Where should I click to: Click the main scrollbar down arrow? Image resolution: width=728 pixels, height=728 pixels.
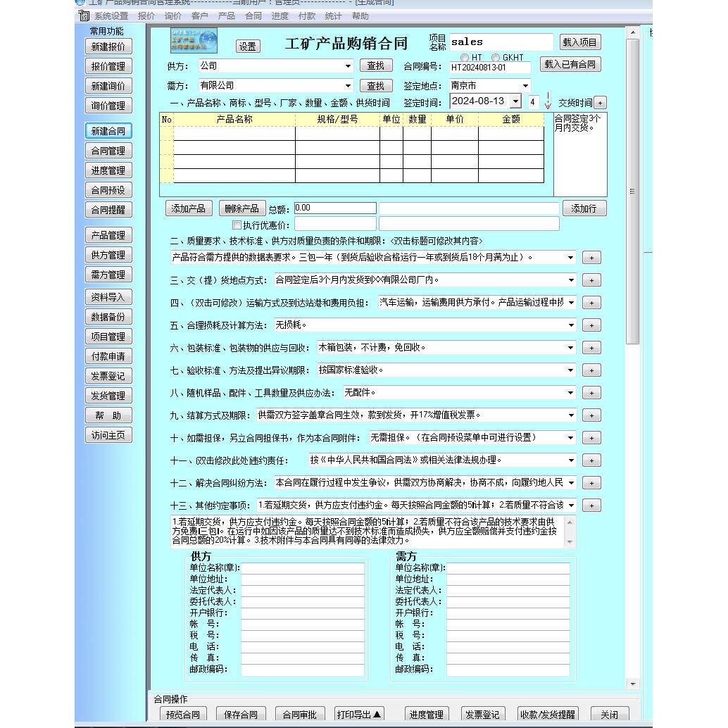pos(633,684)
